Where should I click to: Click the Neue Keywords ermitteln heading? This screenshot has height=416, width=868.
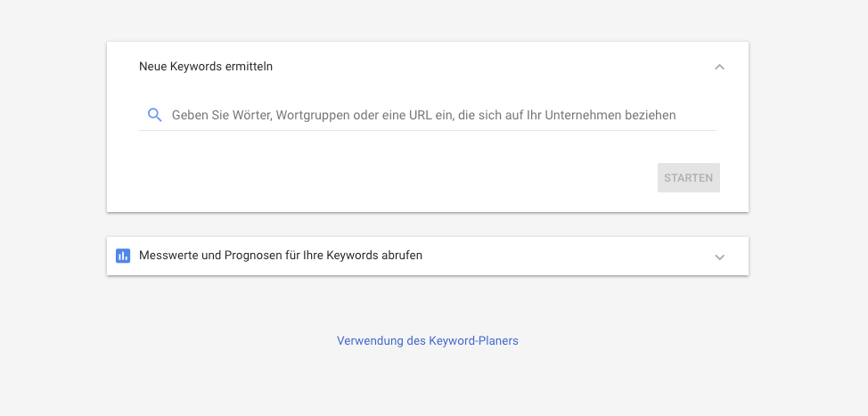[205, 67]
